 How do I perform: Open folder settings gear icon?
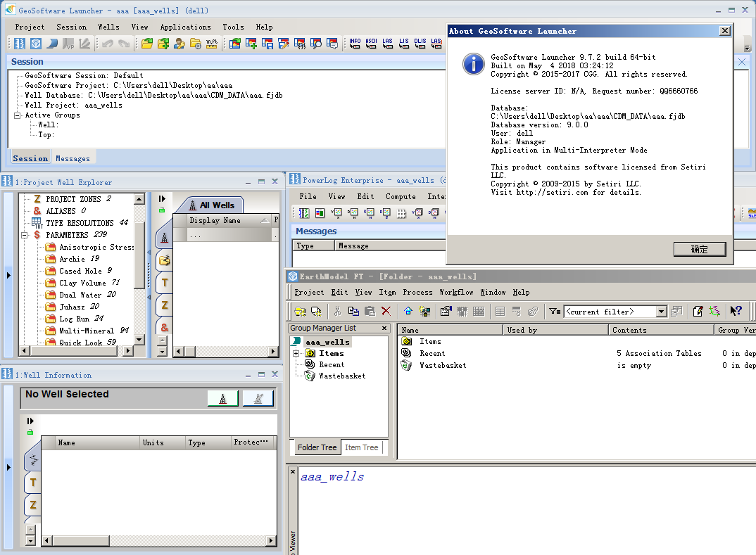point(195,44)
